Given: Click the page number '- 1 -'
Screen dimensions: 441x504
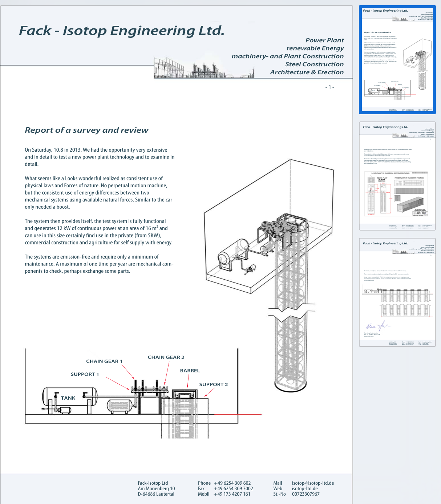Looking at the screenshot, I should click(330, 87).
